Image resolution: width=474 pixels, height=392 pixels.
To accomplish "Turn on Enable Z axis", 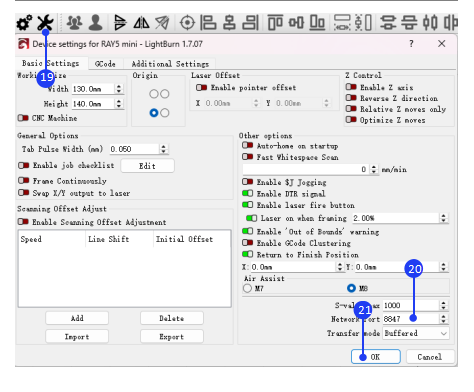I will 351,87.
